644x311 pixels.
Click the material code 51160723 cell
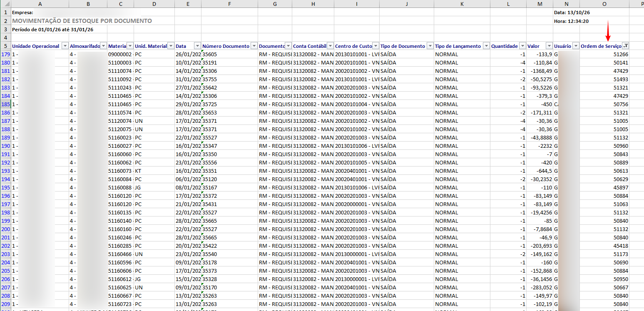click(120, 304)
